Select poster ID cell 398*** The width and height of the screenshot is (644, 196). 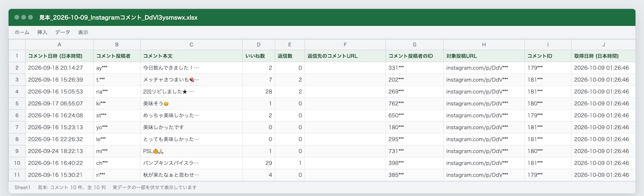point(414,163)
